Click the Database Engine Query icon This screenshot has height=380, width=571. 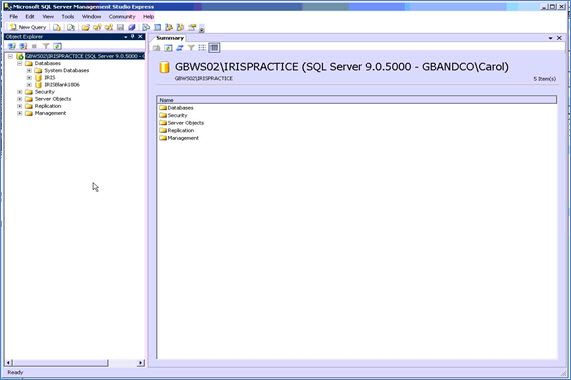[x=57, y=27]
